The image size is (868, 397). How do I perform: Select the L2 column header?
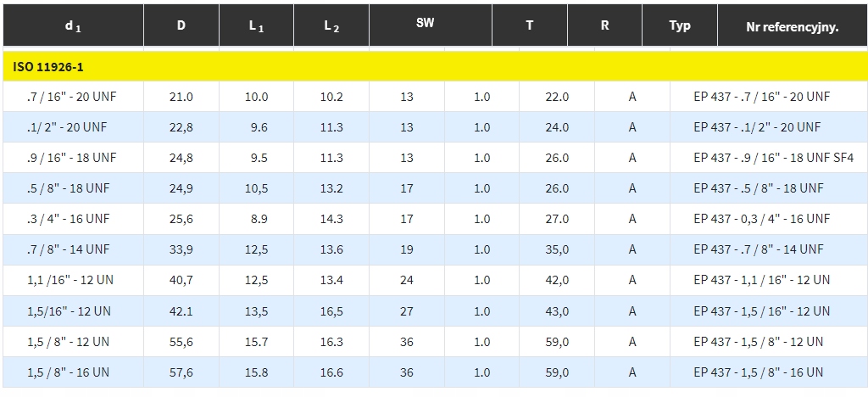click(x=331, y=25)
